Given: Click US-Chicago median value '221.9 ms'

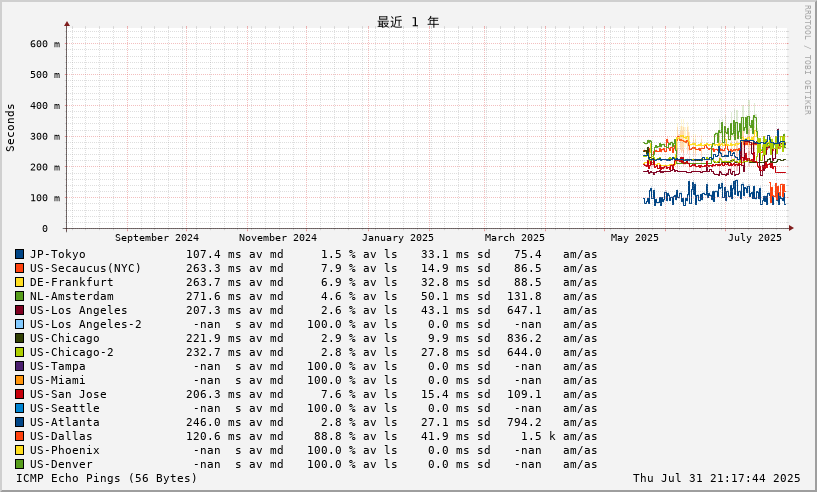Looking at the screenshot, I should coord(214,338).
